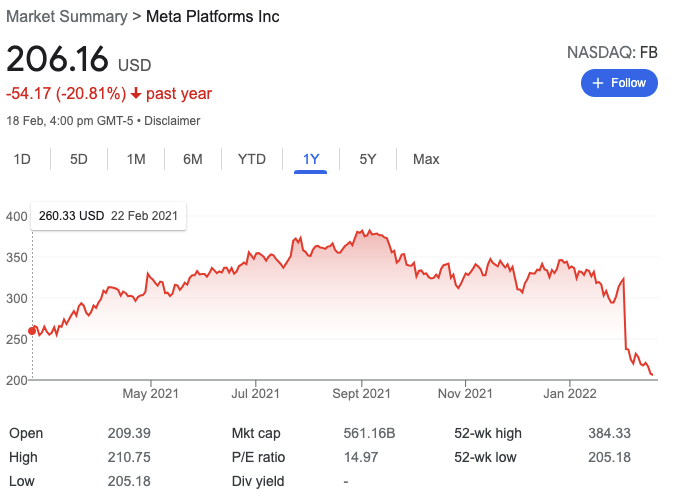This screenshot has height=495, width=679.
Task: Switch to the 6M range tab
Action: point(193,159)
